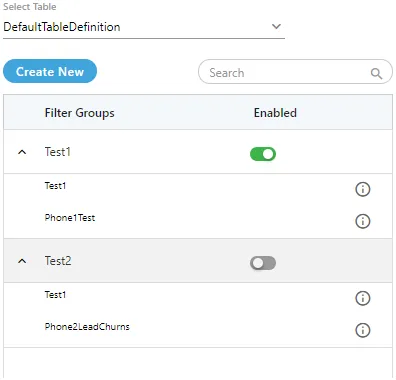Click the Create New button
The image size is (396, 380).
[50, 71]
